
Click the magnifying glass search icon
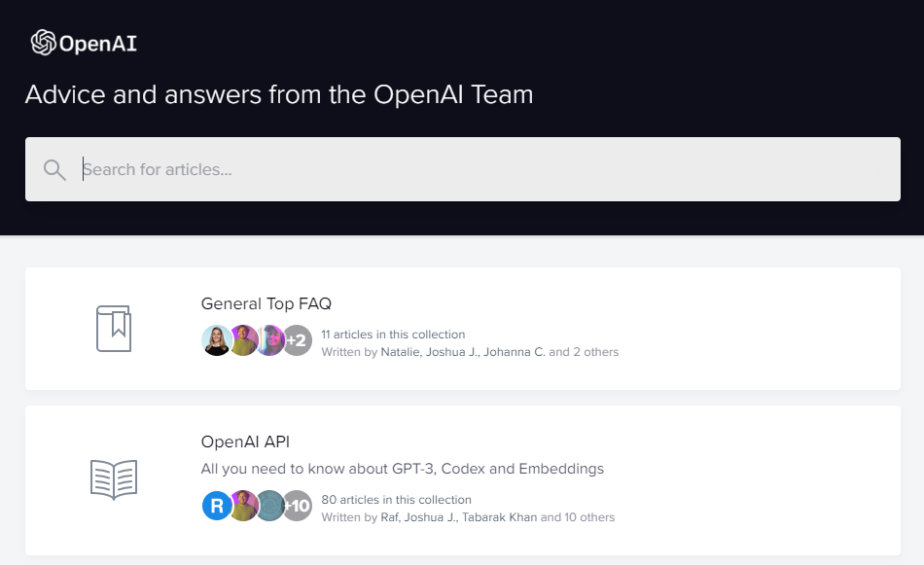(x=54, y=170)
